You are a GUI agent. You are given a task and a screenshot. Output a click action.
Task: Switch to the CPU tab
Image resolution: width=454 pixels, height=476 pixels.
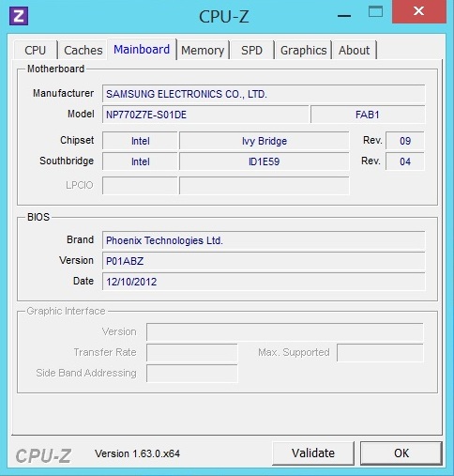point(36,50)
